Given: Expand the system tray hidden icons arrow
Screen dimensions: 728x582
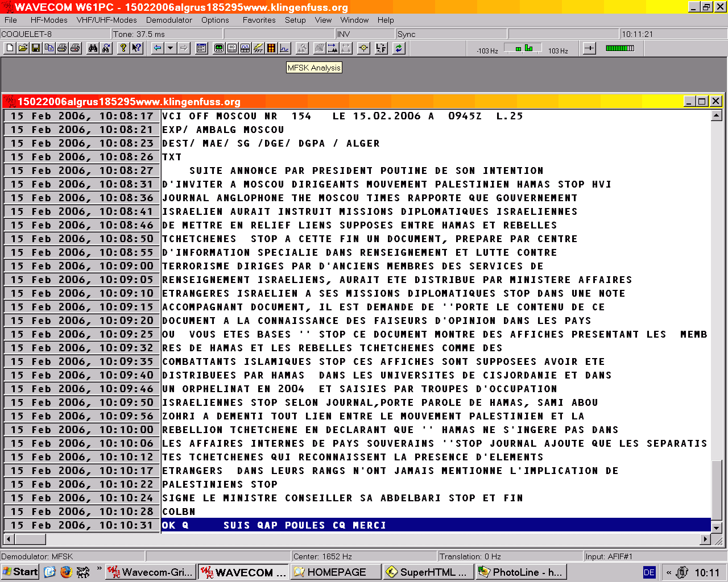Looking at the screenshot, I should coord(669,572).
